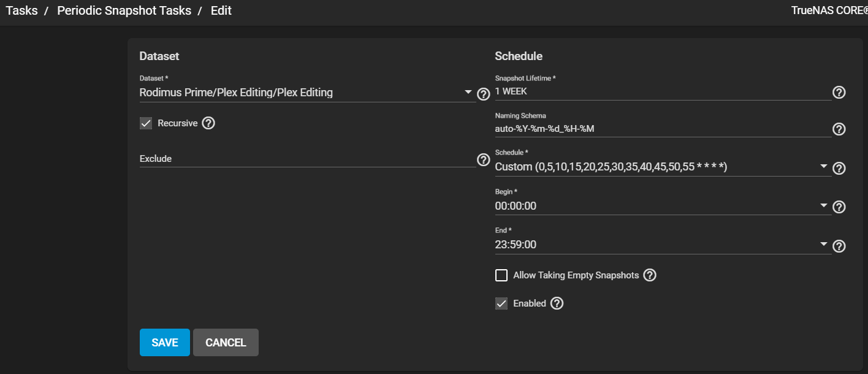
Task: Open help icon beside Exclude field
Action: pos(483,159)
